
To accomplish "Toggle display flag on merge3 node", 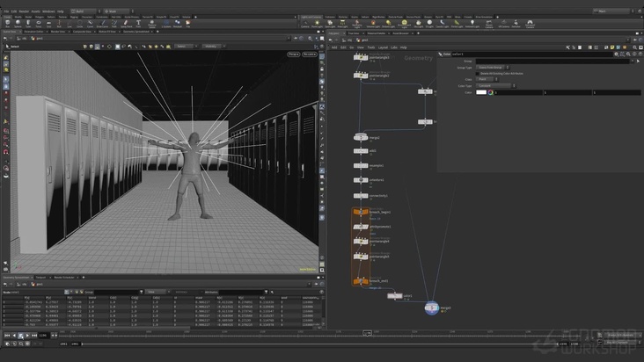I will (x=437, y=308).
